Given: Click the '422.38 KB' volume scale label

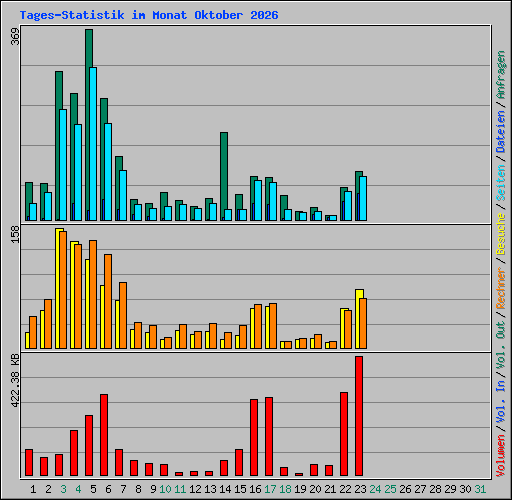Looking at the screenshot, I should click(15, 381).
